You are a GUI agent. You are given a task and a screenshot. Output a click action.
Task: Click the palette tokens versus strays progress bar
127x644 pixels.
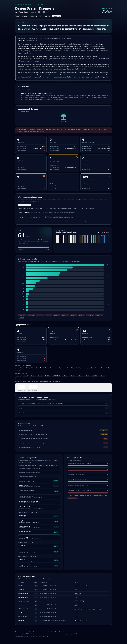(x=33, y=247)
